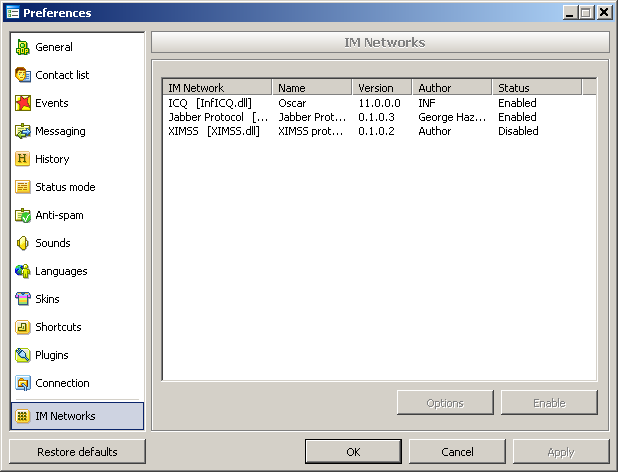Click the Shortcuts icon

22,327
